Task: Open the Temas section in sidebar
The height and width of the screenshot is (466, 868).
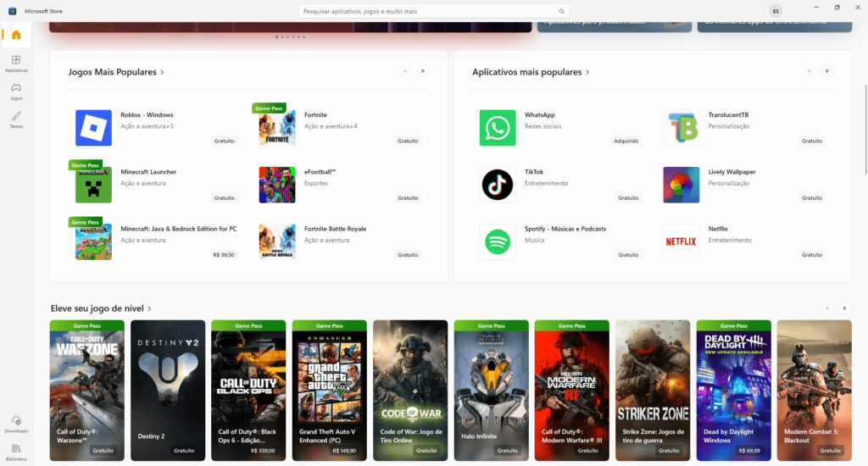Action: 16,119
